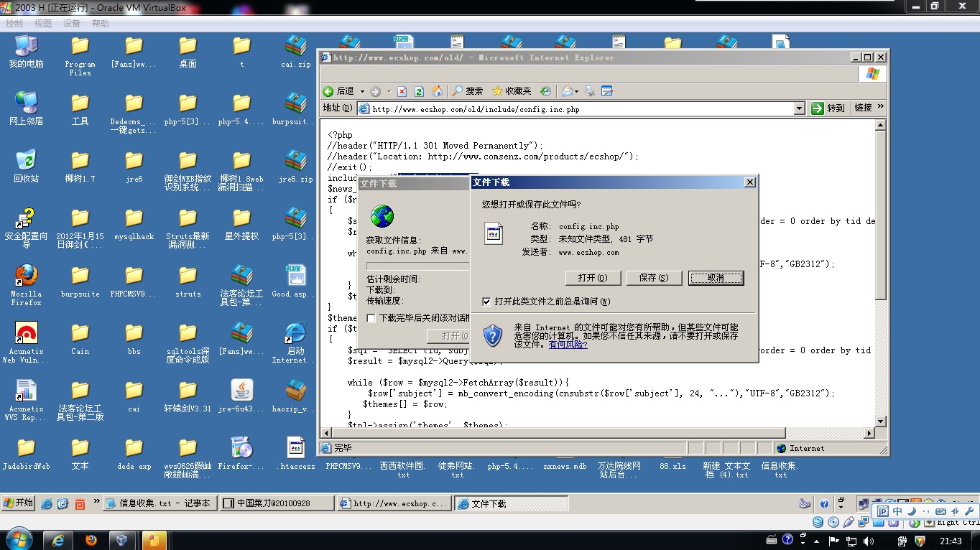Go to Home page in IE toolbar

tap(438, 91)
